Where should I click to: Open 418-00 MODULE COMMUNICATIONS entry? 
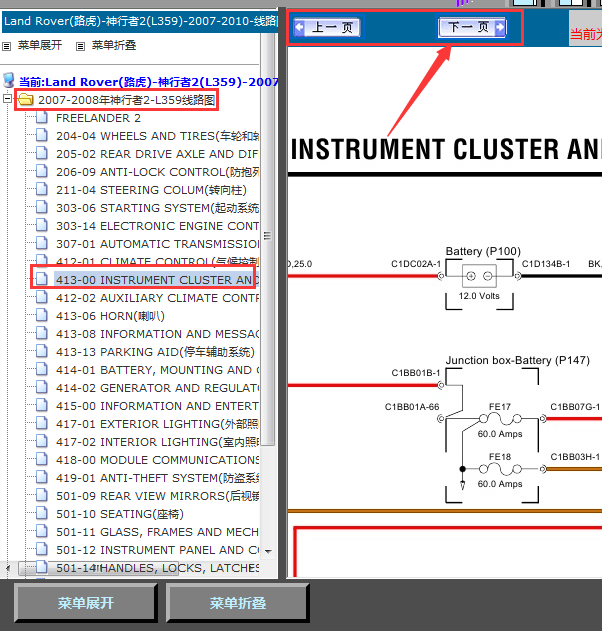pos(157,460)
